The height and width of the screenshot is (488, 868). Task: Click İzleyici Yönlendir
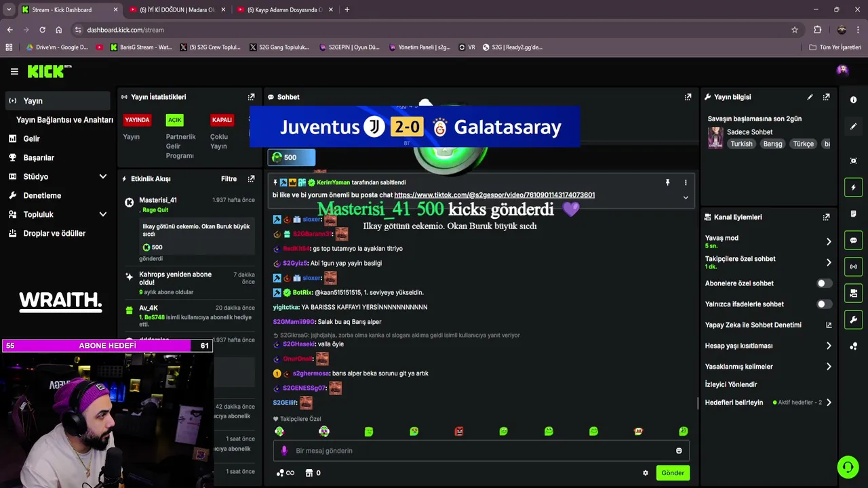pos(731,384)
